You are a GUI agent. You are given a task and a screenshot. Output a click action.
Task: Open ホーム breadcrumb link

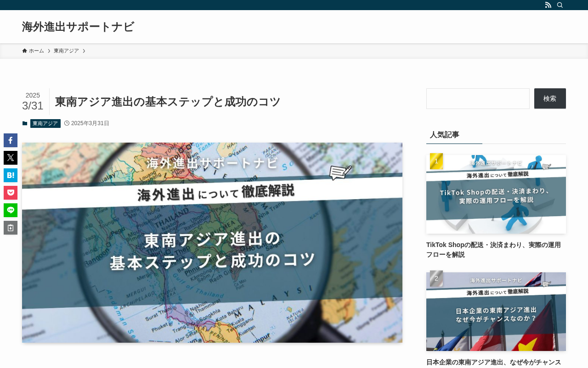(x=36, y=51)
